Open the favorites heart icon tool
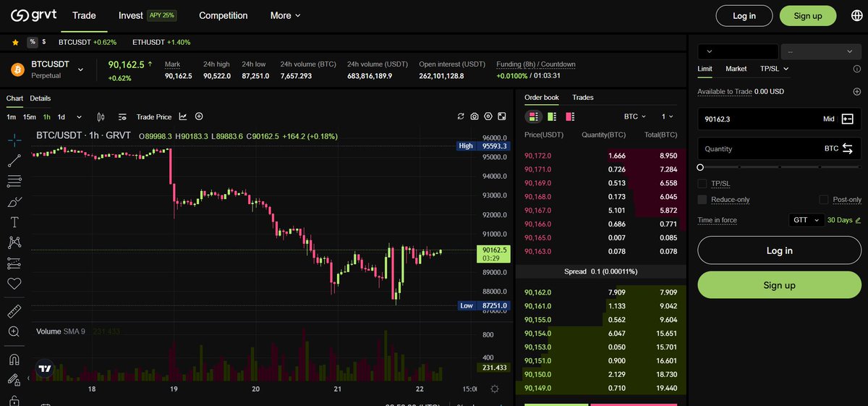 [14, 284]
